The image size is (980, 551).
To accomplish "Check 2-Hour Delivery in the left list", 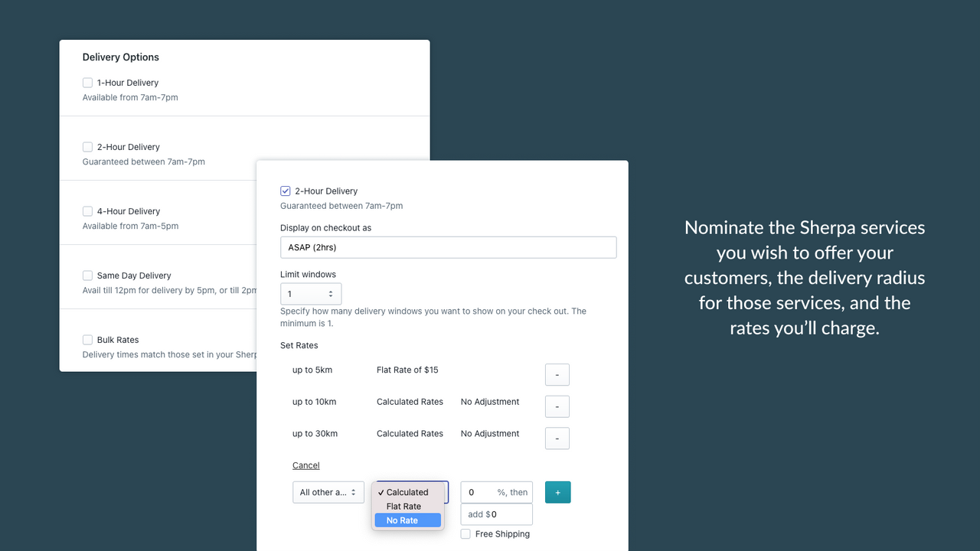I will [87, 147].
